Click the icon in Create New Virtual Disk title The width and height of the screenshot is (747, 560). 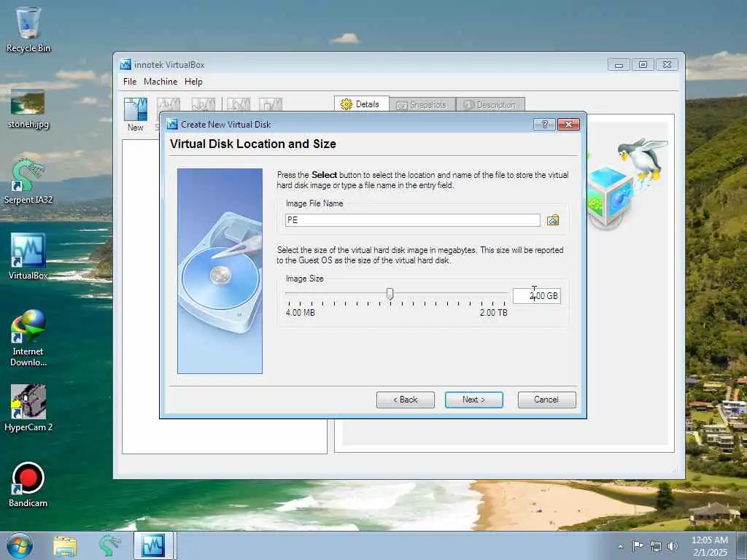172,124
